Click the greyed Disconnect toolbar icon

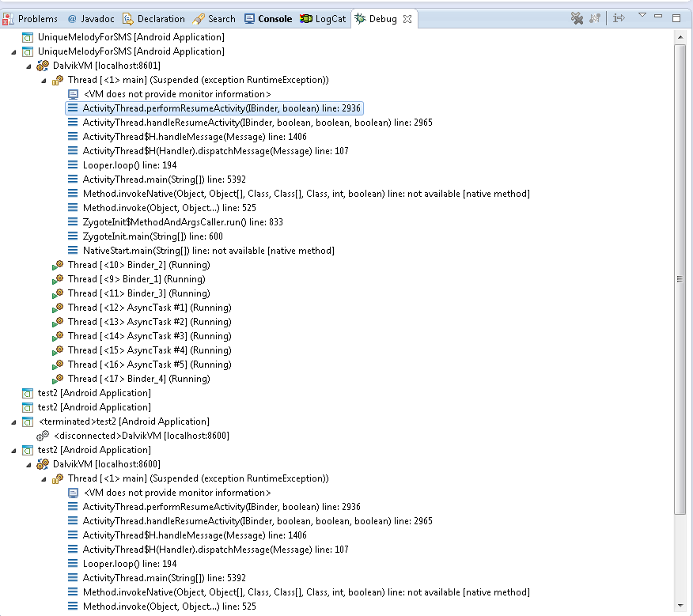pos(595,18)
